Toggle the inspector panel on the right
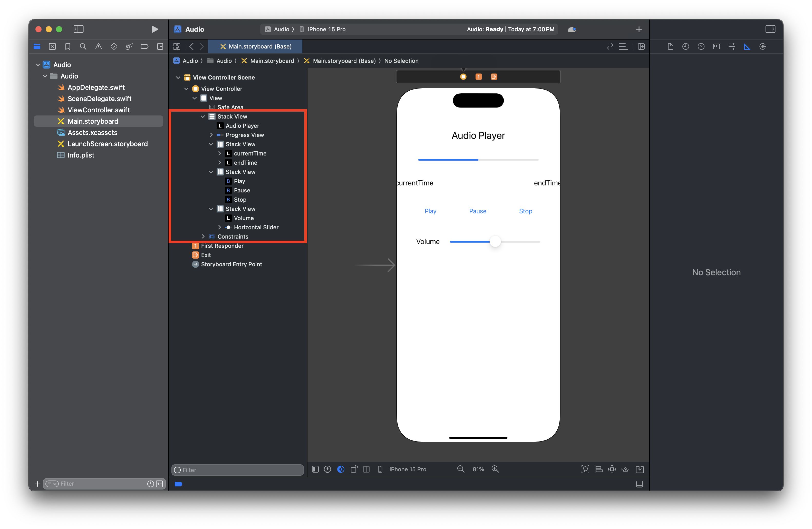 coord(770,29)
